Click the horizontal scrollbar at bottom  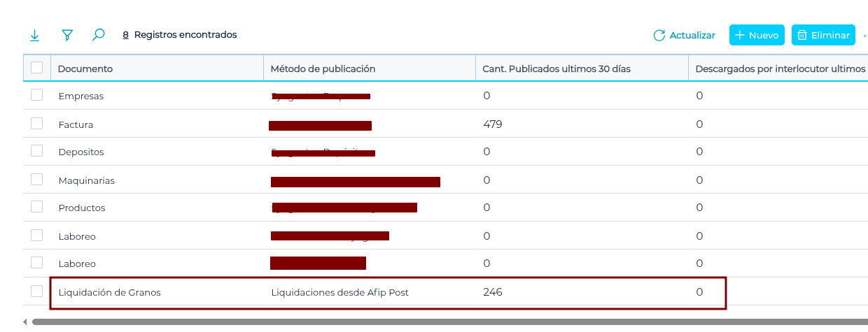448,322
